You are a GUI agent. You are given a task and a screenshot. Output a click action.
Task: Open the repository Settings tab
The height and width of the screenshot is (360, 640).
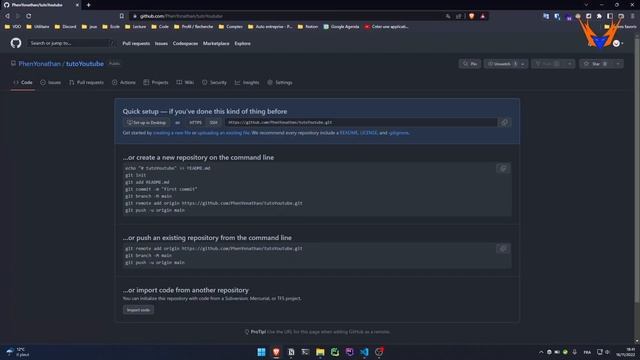click(x=280, y=82)
